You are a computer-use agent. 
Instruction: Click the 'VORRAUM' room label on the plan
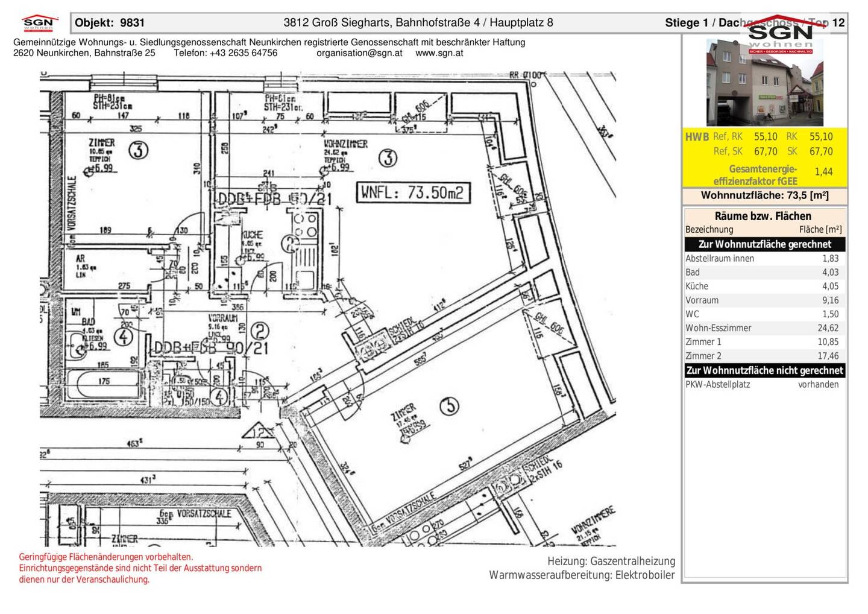(x=222, y=318)
